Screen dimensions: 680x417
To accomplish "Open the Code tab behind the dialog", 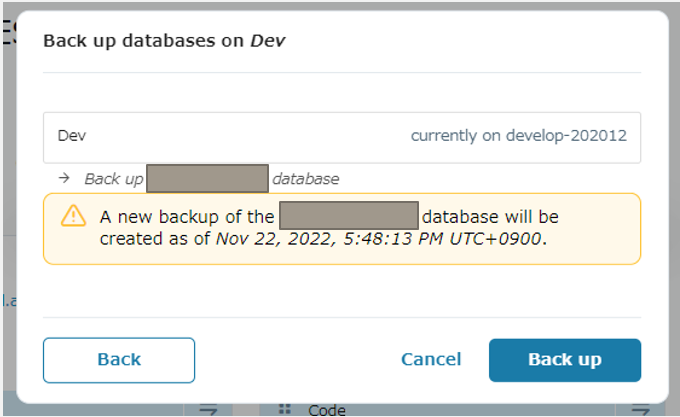I will tap(327, 410).
